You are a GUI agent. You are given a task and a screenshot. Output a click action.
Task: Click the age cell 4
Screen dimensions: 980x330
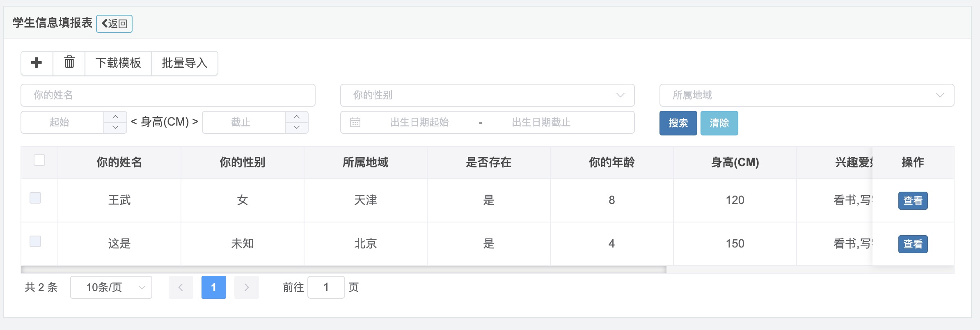[x=611, y=244]
